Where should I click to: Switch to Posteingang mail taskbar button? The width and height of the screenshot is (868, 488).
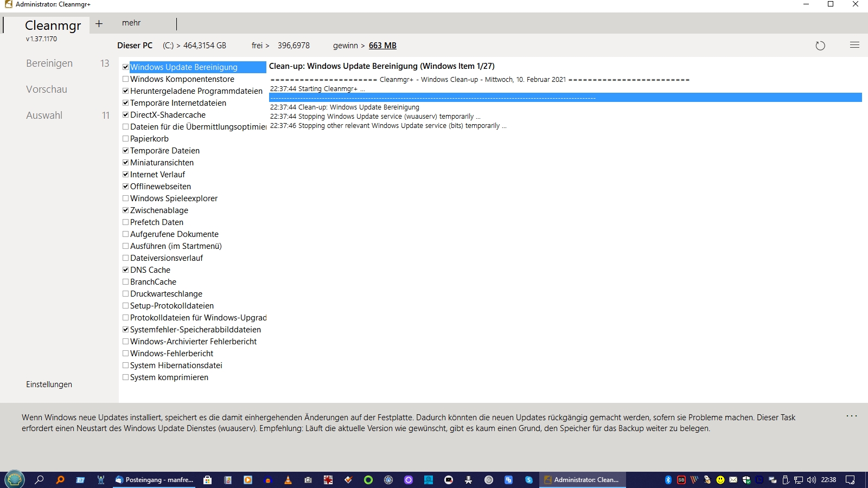tap(155, 480)
